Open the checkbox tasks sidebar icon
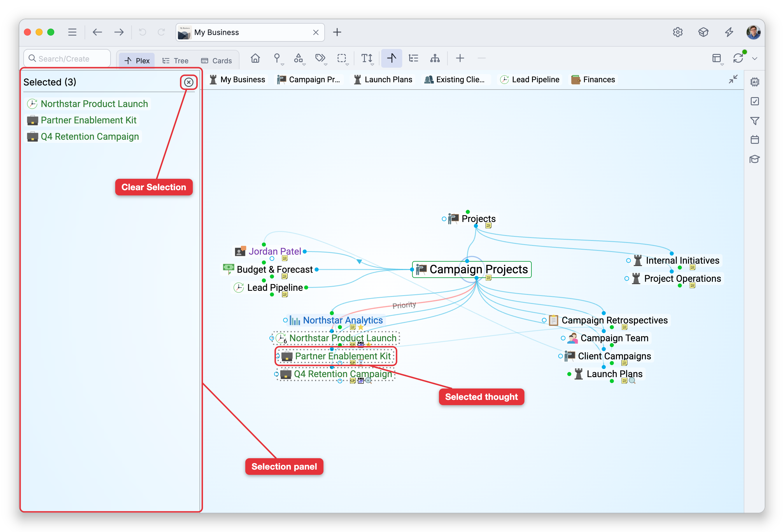The image size is (784, 532). pos(755,101)
